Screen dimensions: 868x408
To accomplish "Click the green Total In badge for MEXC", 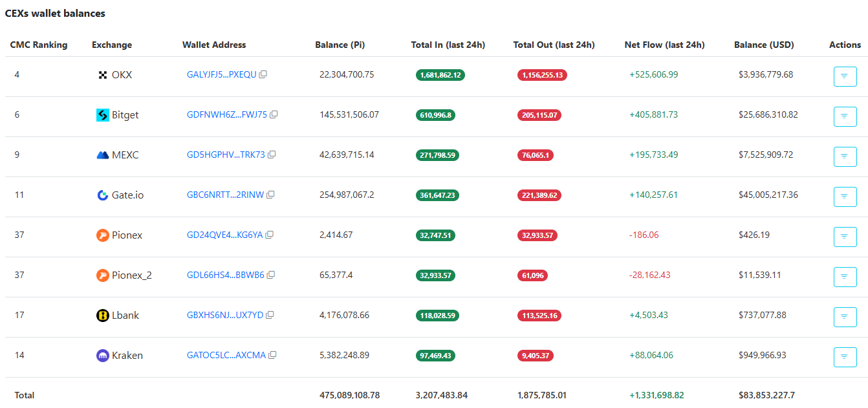I will coord(437,155).
